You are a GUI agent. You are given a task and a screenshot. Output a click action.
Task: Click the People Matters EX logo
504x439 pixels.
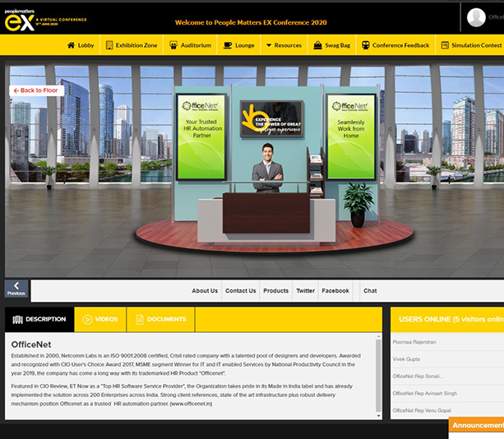click(x=45, y=20)
